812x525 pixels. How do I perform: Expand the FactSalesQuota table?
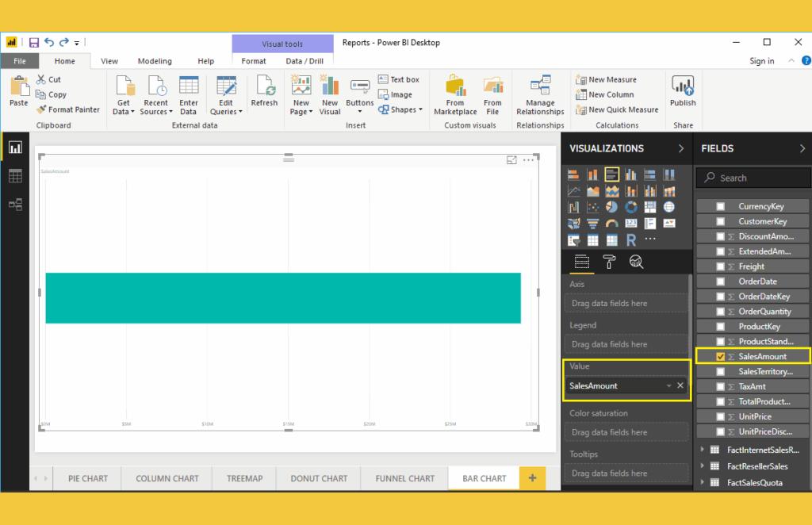tap(703, 482)
